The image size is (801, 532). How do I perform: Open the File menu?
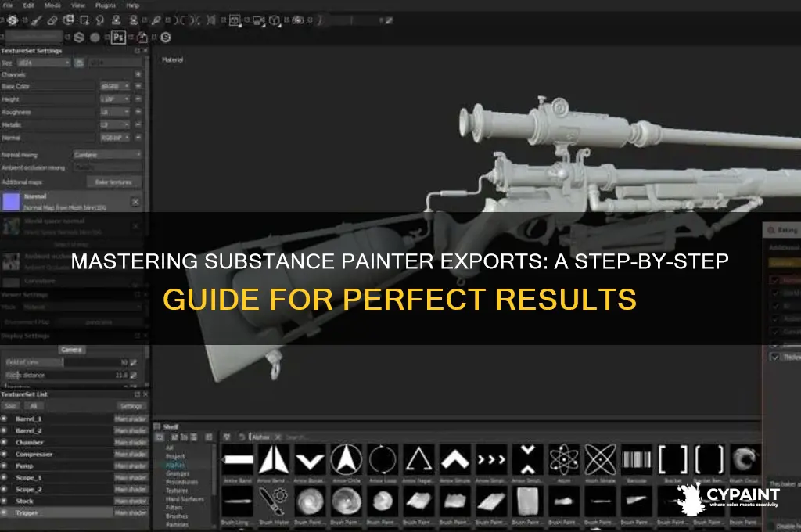pos(8,5)
